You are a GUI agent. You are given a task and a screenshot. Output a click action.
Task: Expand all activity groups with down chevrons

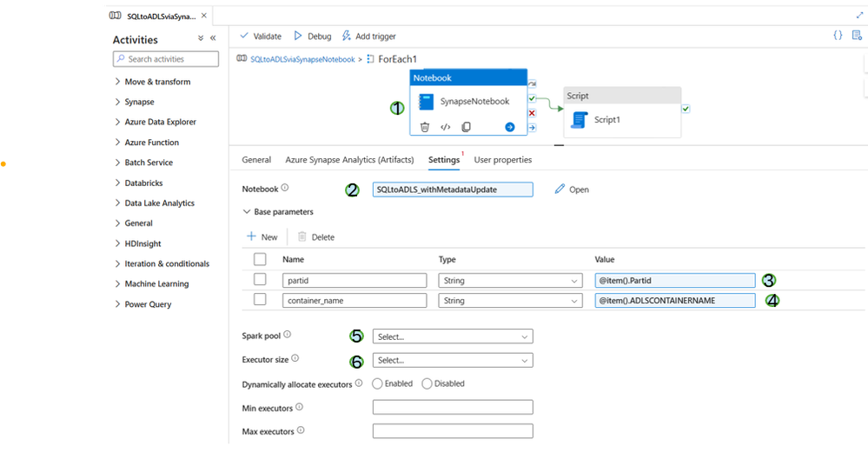pos(201,38)
